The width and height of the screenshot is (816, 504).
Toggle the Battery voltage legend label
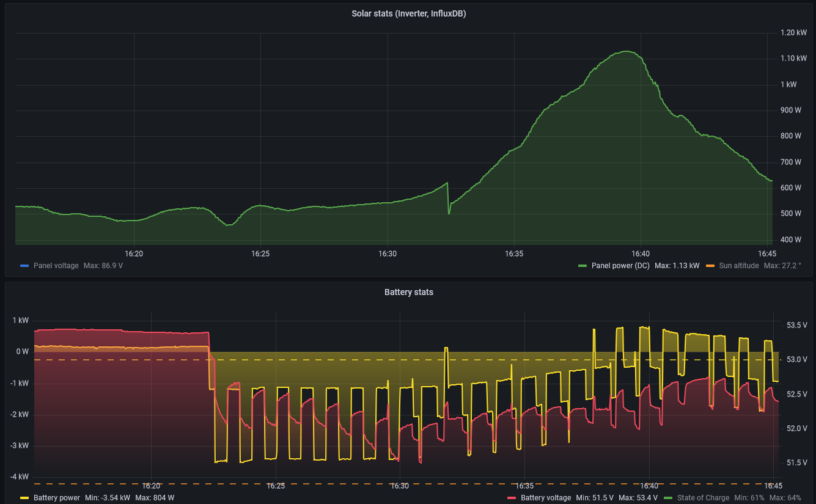545,498
